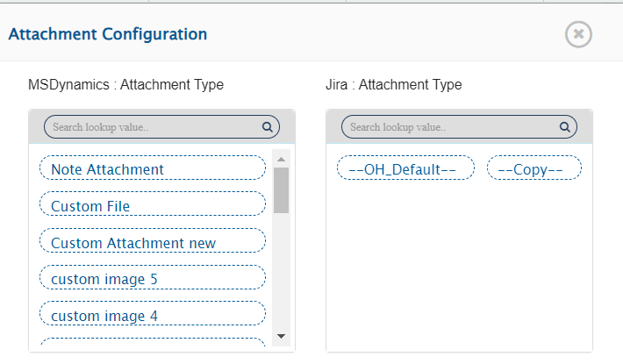623x364 pixels.
Task: Focus the MSDynamics search lookup field
Action: 154,127
